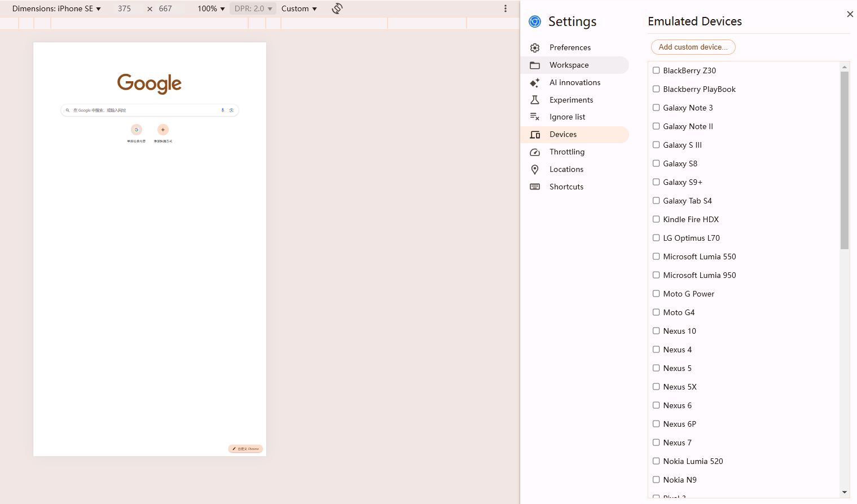Select the Throttling settings tab
Viewport: 857px width, 504px height.
pyautogui.click(x=575, y=152)
